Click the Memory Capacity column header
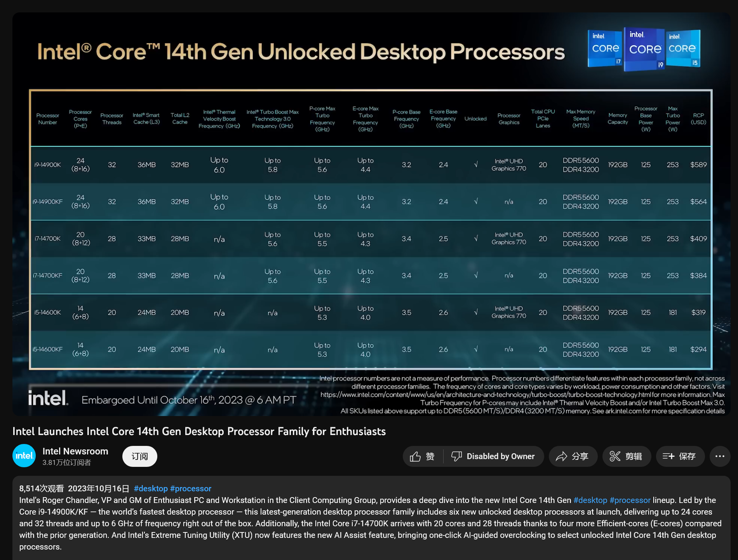This screenshot has height=560, width=738. point(618,119)
